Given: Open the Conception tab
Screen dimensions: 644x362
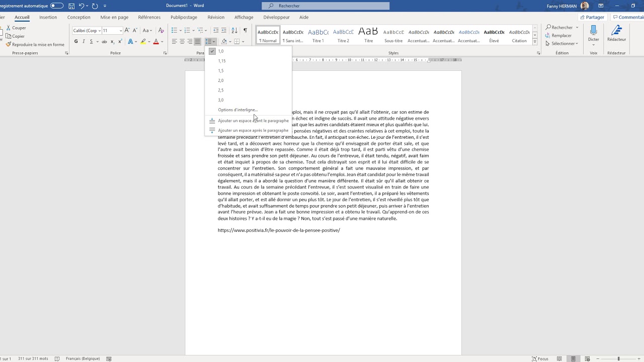Looking at the screenshot, I should pos(78,17).
